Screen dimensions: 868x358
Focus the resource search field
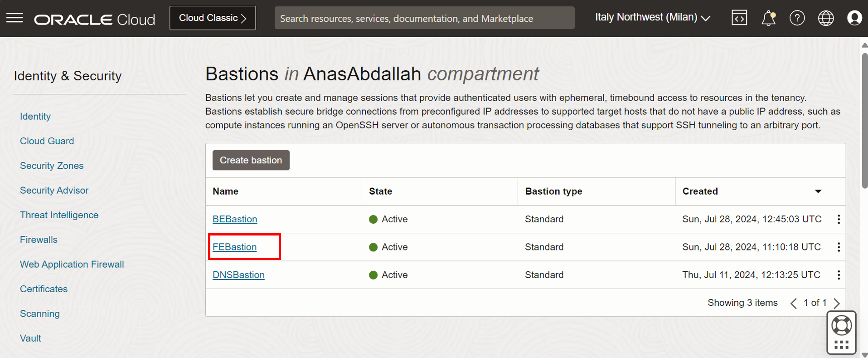click(x=424, y=18)
